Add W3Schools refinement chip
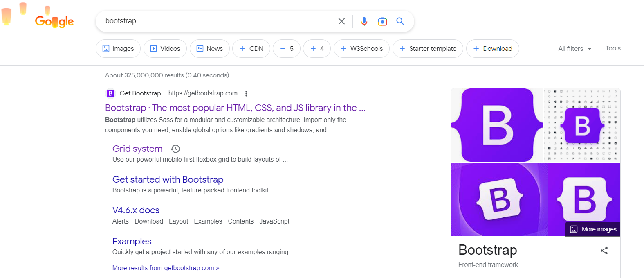Image resolution: width=644 pixels, height=278 pixels. pyautogui.click(x=361, y=49)
